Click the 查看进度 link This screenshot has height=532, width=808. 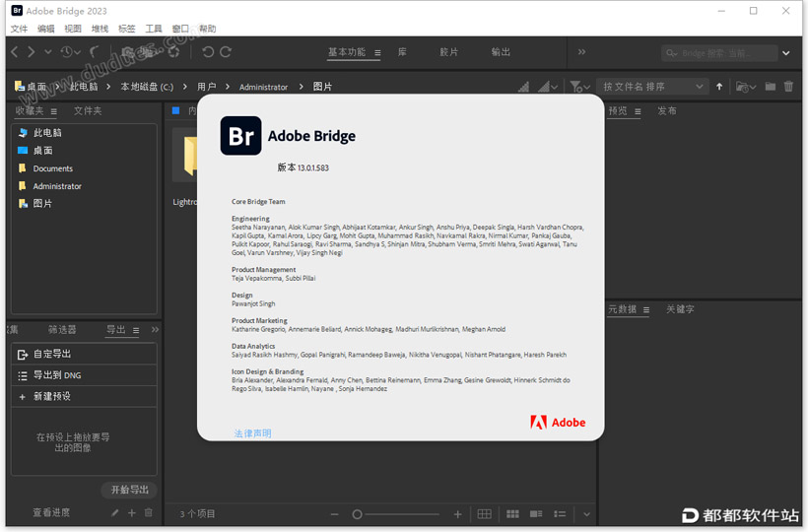click(x=51, y=512)
